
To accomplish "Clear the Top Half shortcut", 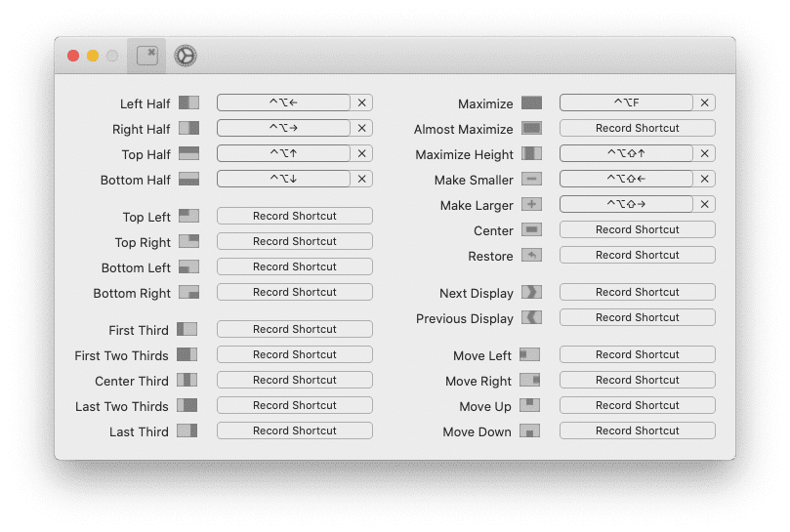I will [x=361, y=153].
